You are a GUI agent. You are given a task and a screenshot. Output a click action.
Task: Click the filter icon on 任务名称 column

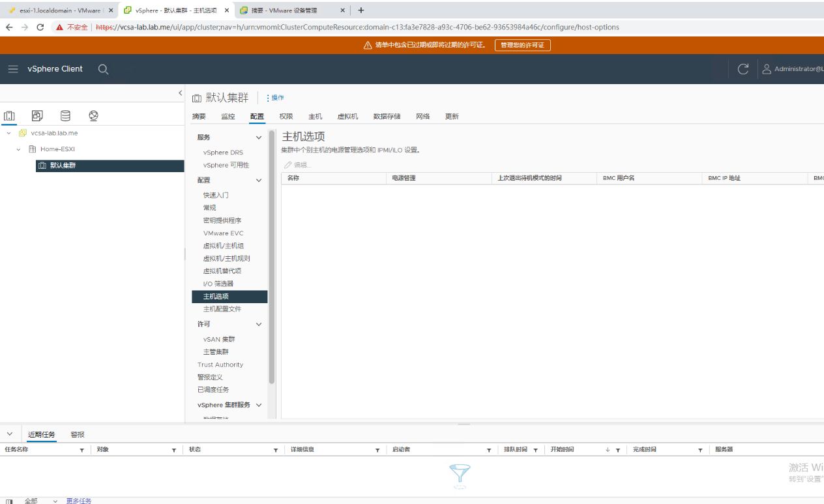[82, 450]
